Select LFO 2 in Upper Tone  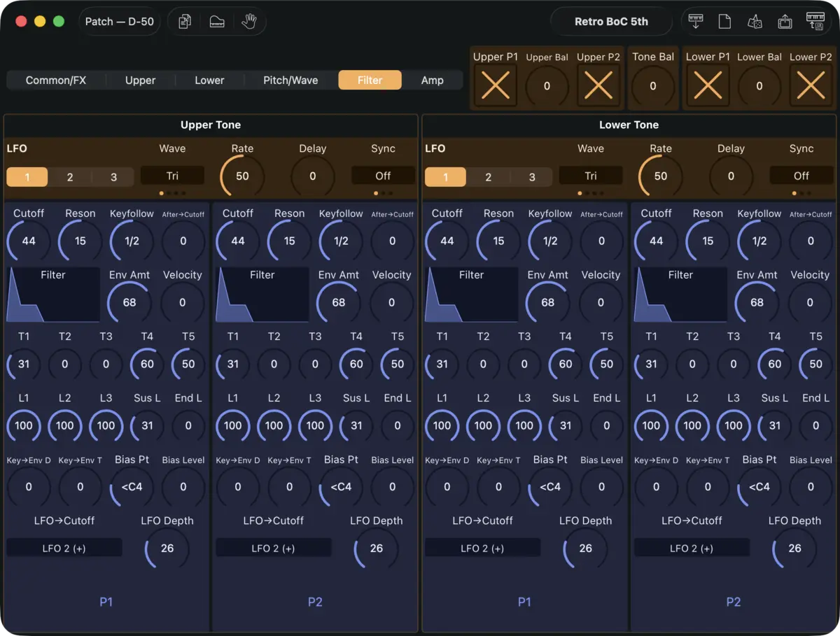(70, 177)
